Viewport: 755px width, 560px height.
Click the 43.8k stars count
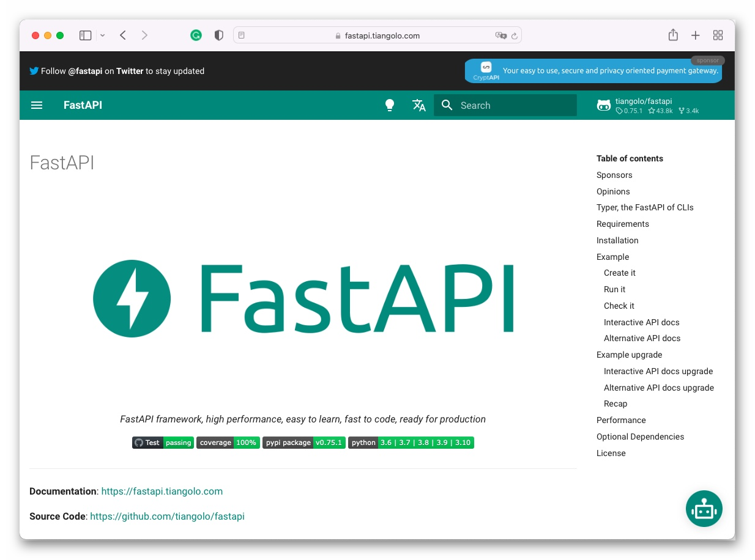(660, 111)
